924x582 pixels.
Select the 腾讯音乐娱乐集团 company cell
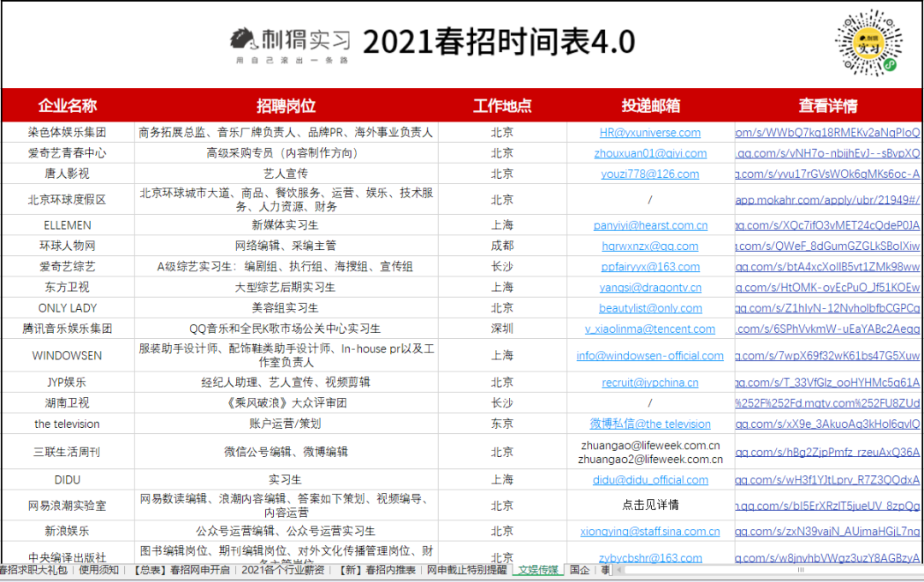pyautogui.click(x=68, y=329)
